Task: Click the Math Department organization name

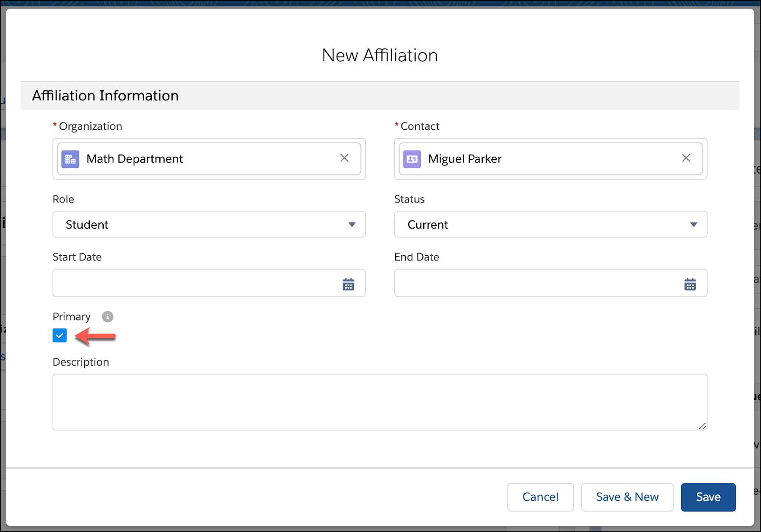Action: click(x=135, y=159)
